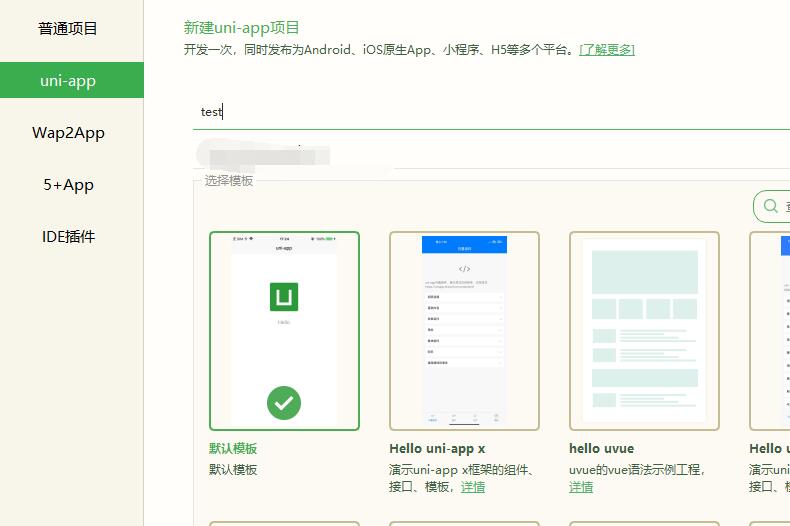Choose the 5+App project type
Image resolution: width=790 pixels, height=526 pixels.
(68, 185)
